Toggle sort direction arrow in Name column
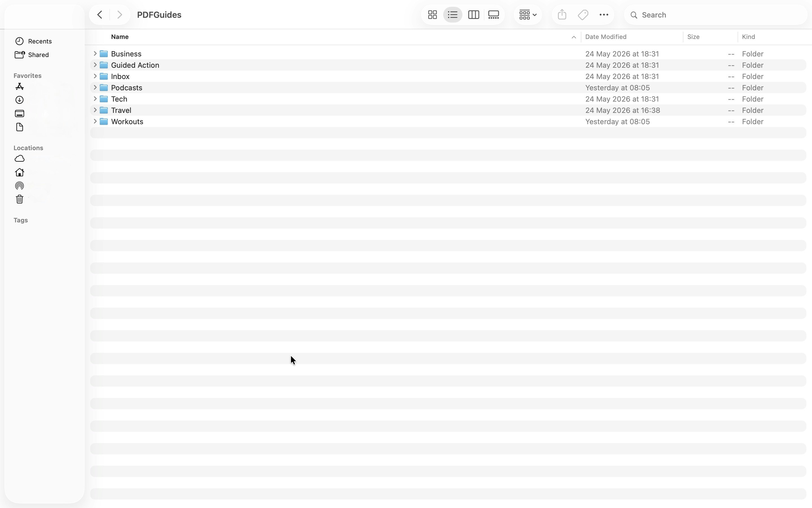 573,37
